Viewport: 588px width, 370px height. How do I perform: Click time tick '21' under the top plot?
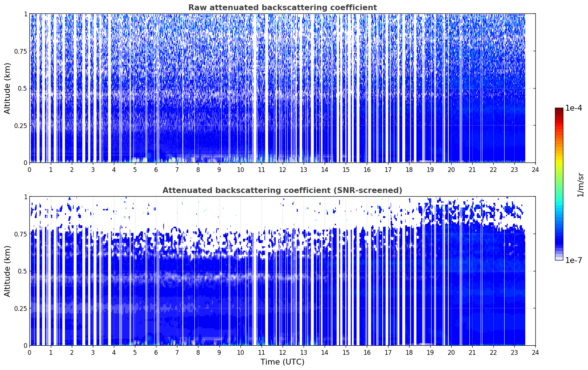(x=472, y=169)
